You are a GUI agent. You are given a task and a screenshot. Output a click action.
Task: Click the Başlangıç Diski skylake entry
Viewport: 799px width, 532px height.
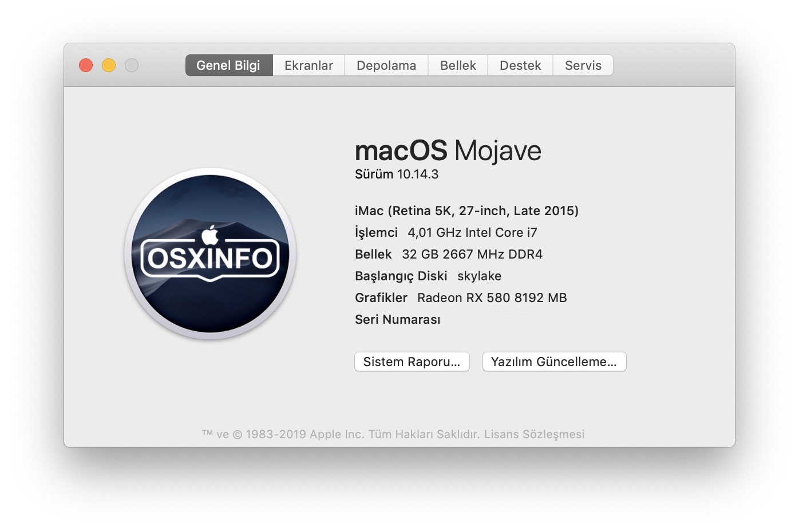click(428, 276)
